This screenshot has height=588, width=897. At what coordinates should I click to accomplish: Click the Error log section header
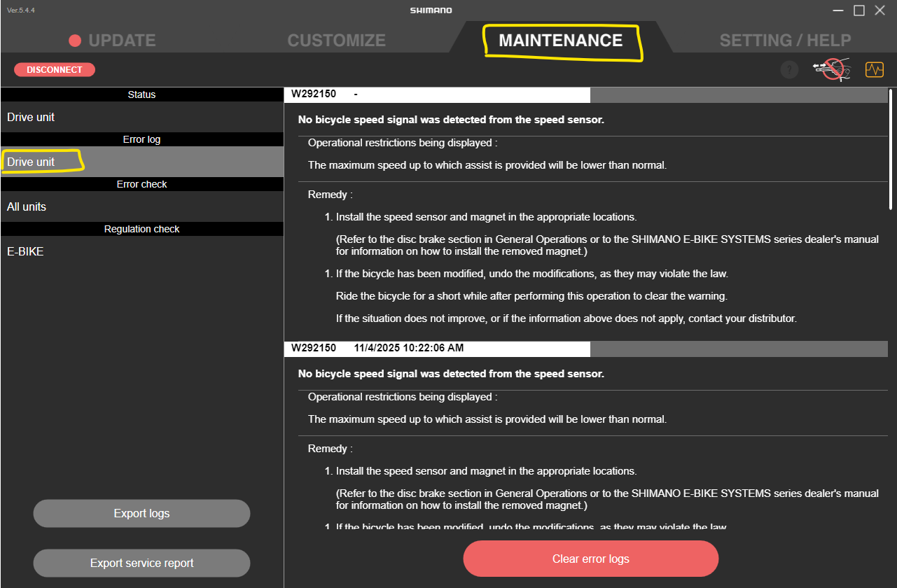[x=142, y=139]
